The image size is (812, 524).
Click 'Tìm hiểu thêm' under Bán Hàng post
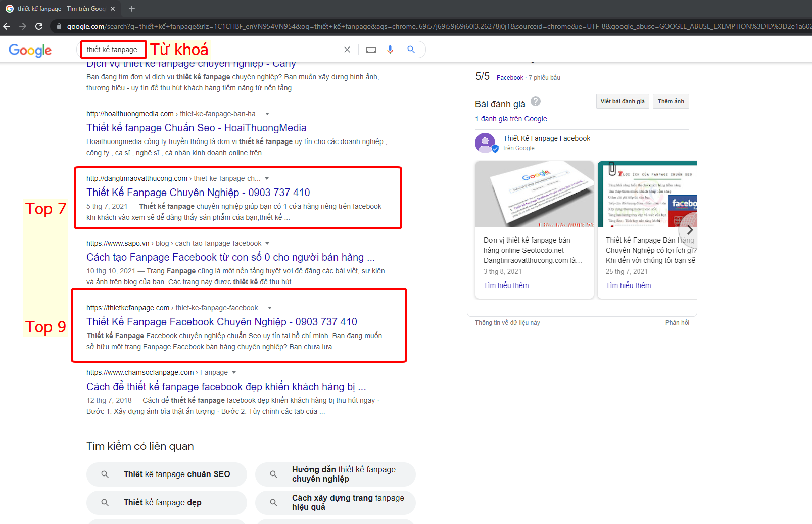pyautogui.click(x=629, y=285)
